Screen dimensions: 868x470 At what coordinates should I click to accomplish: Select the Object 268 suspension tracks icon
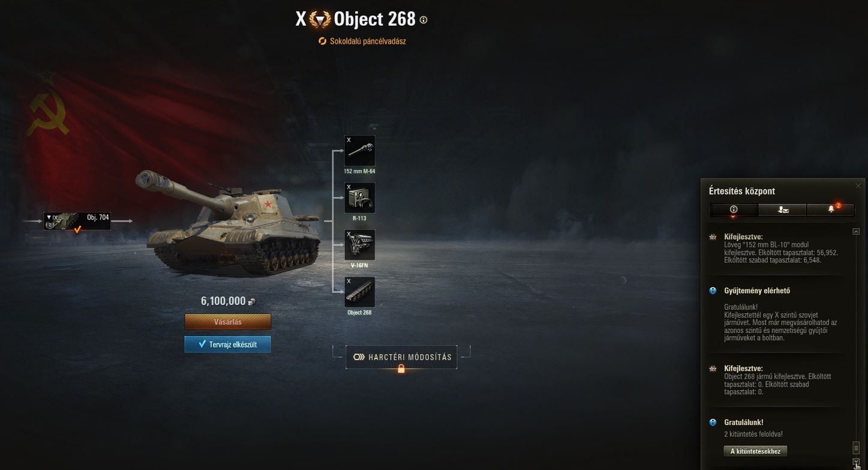(x=360, y=292)
